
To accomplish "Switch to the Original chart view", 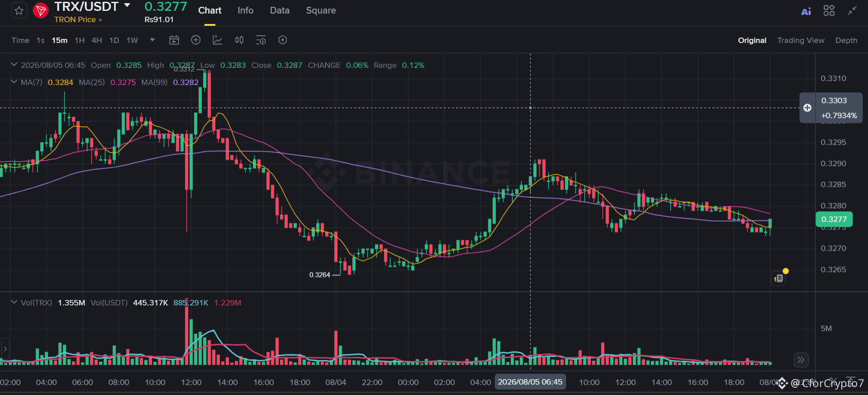I will [x=752, y=40].
